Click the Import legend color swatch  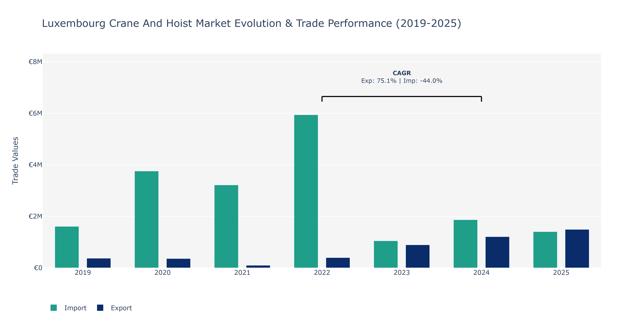[x=54, y=308]
